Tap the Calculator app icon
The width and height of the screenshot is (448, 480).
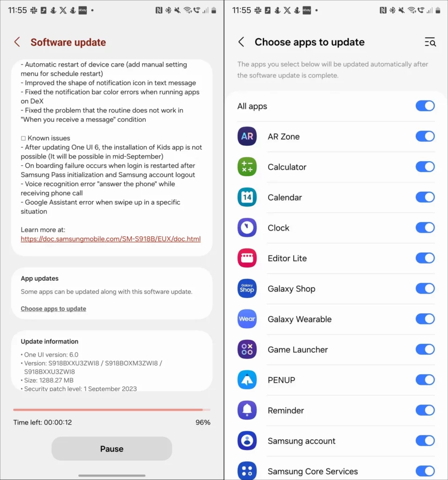[x=247, y=166]
